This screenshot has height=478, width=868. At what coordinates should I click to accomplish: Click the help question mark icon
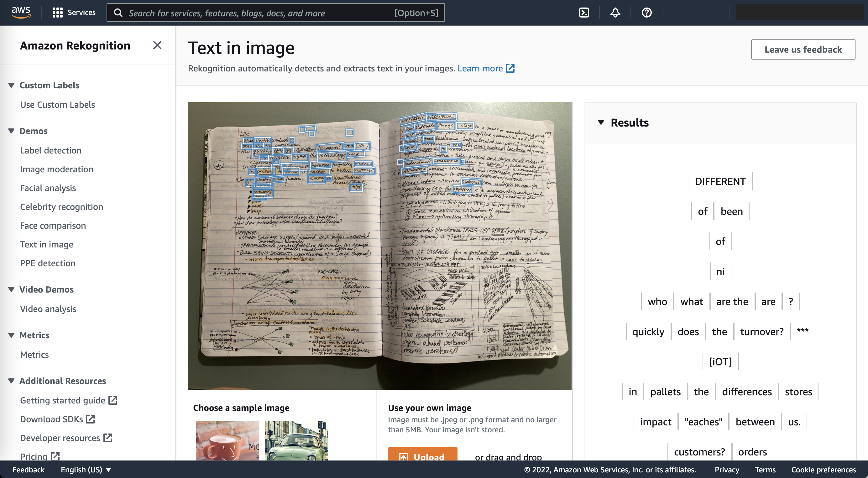647,13
